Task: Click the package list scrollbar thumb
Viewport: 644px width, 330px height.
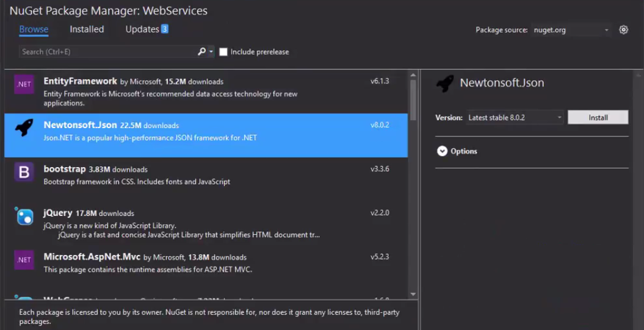Action: point(413,100)
